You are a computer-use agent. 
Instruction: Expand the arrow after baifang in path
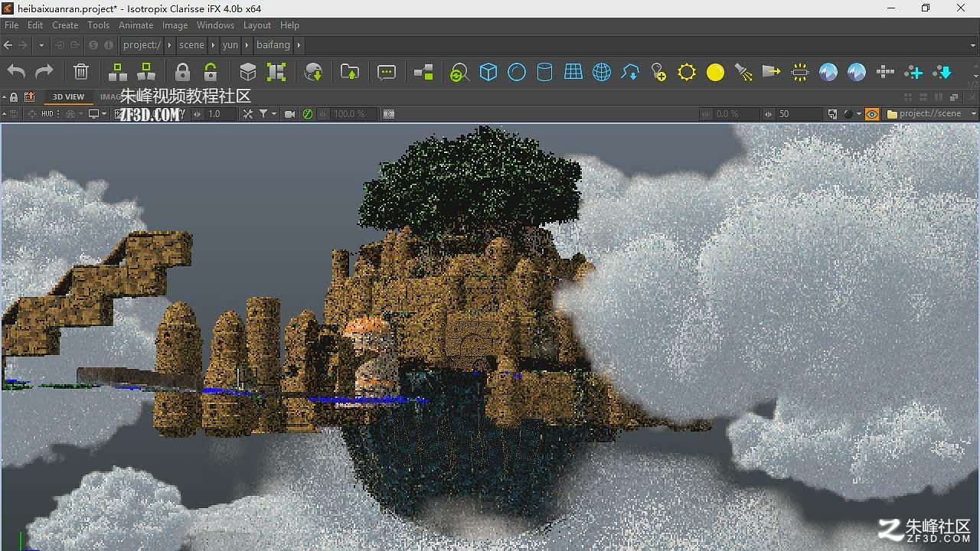(x=299, y=45)
